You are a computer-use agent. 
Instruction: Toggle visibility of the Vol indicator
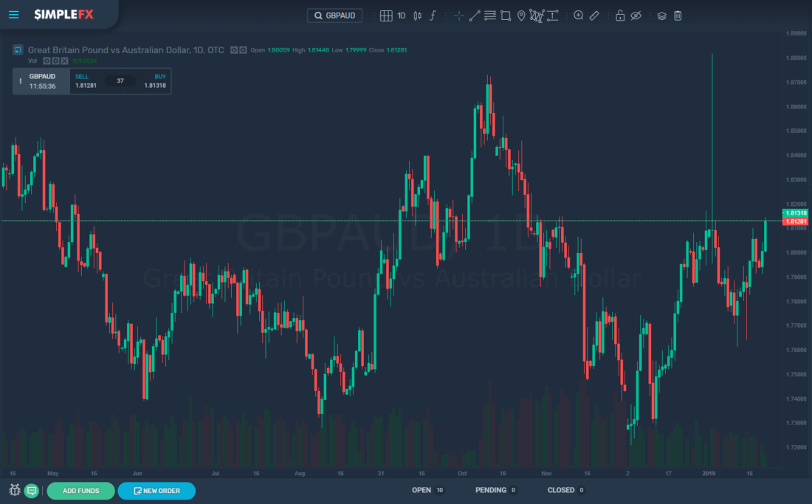click(47, 61)
